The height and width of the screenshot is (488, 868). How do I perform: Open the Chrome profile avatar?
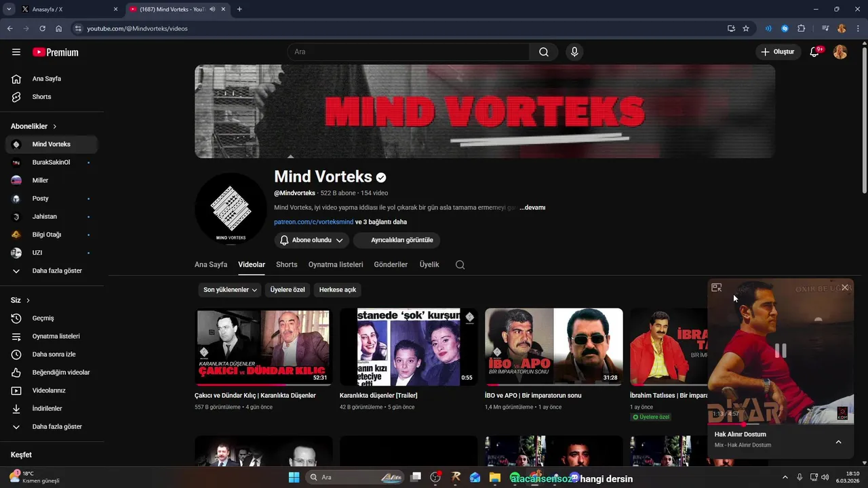[x=842, y=28]
